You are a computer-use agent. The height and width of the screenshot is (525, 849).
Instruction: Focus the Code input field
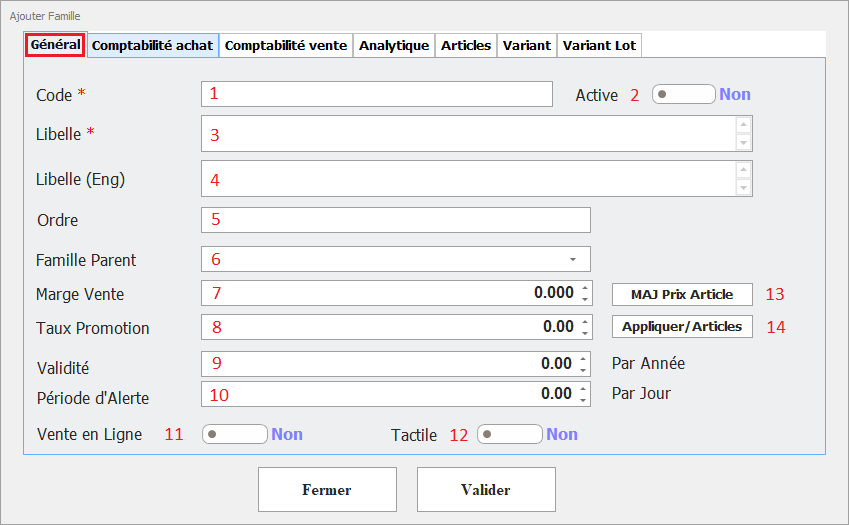click(376, 94)
